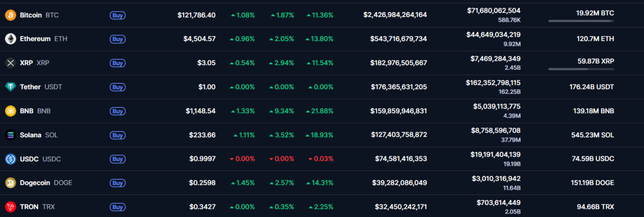Open the Ethereum name link
Image resolution: width=644 pixels, height=217 pixels.
tap(35, 39)
